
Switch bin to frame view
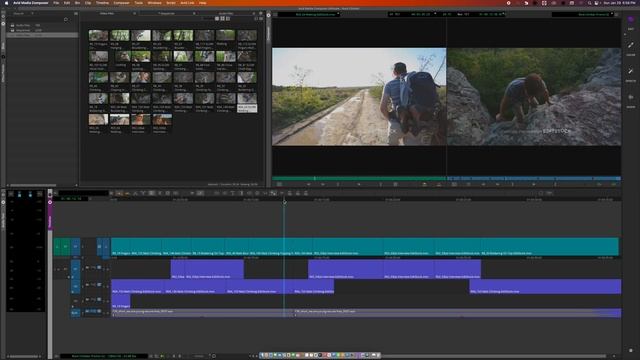coord(222,18)
